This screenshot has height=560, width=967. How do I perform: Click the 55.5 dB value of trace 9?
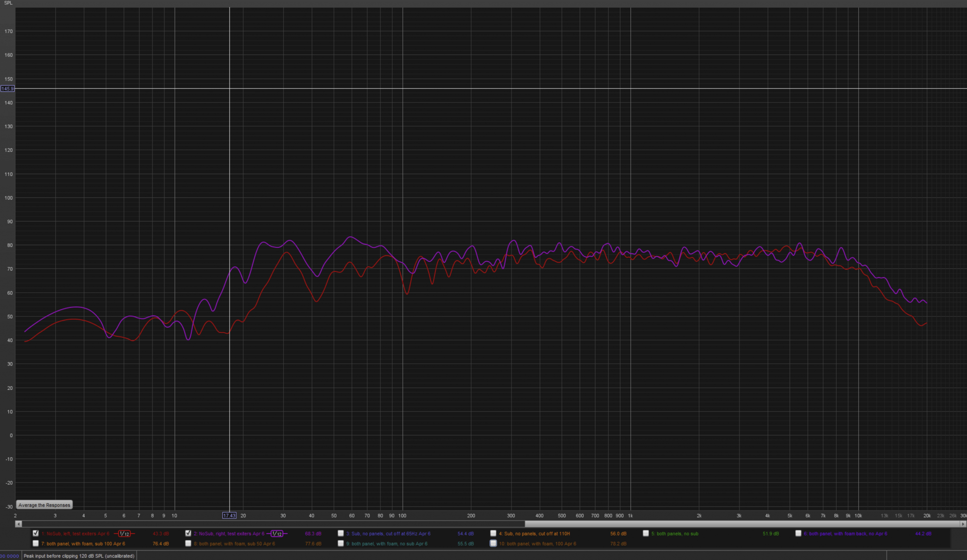pos(466,544)
